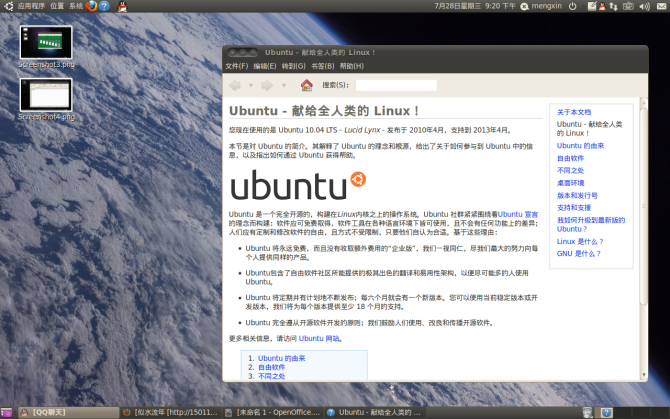
Task: Click the QQ penguin icon in the system tray
Action: point(602,6)
